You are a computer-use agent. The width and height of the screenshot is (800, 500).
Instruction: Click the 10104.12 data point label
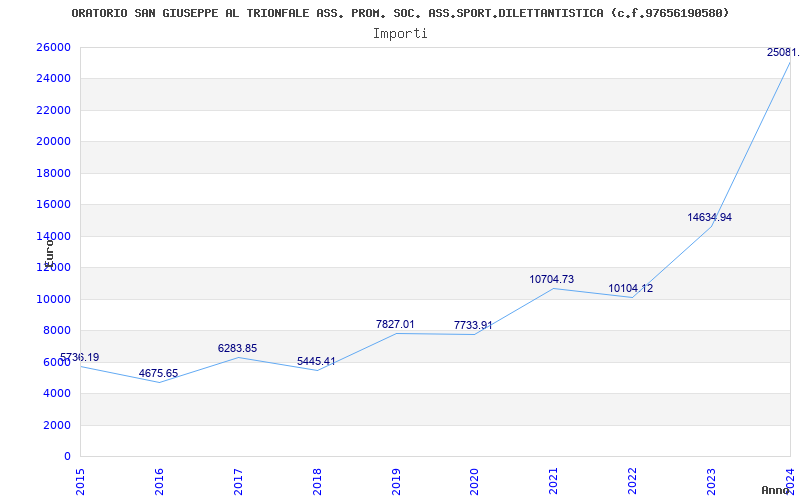coord(630,288)
